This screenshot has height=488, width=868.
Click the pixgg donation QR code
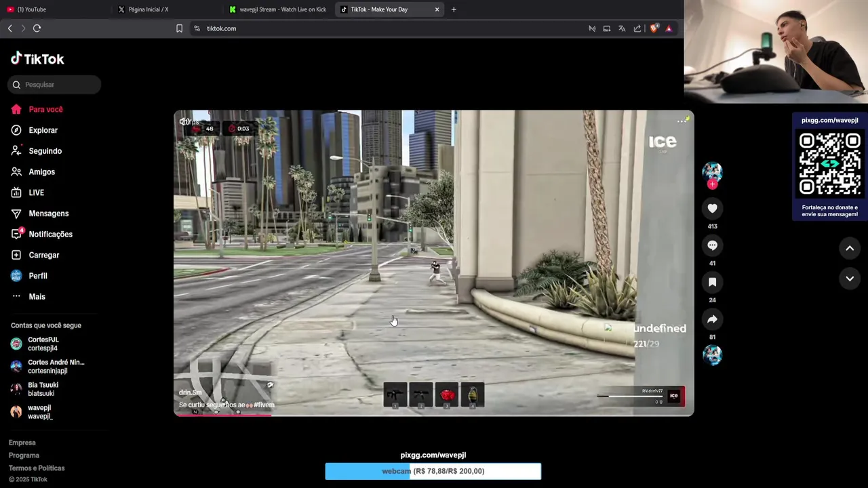(x=830, y=163)
